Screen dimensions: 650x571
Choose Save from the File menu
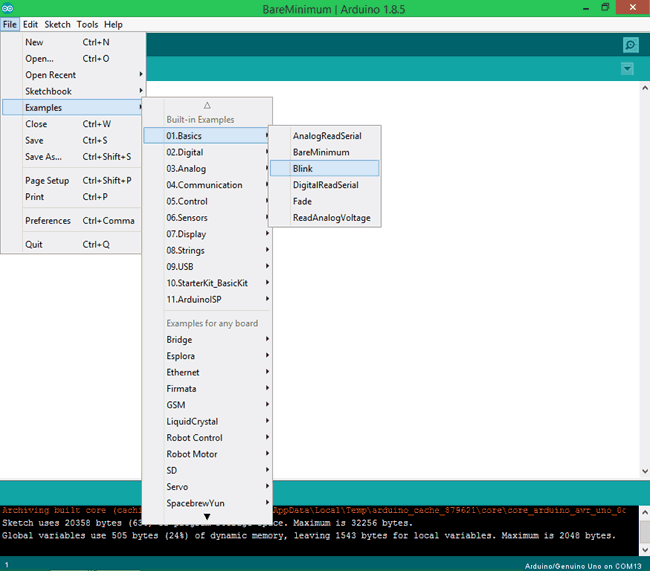coord(73,140)
